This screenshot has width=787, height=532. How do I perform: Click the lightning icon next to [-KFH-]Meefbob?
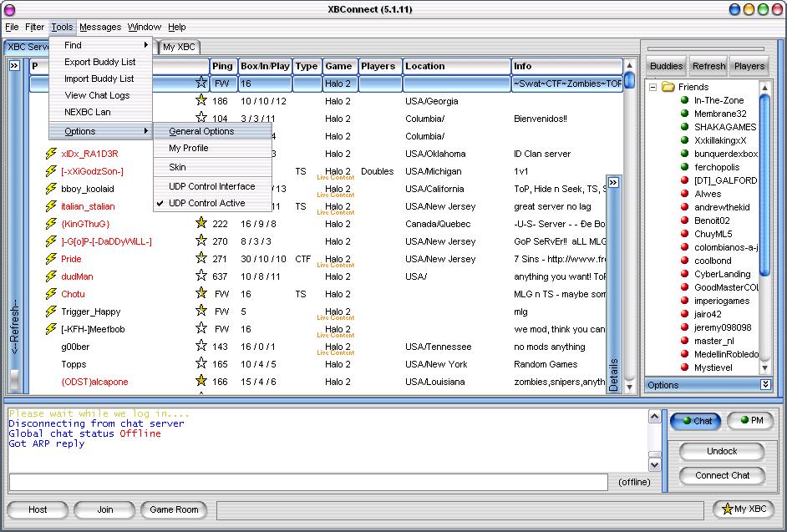[x=51, y=329]
